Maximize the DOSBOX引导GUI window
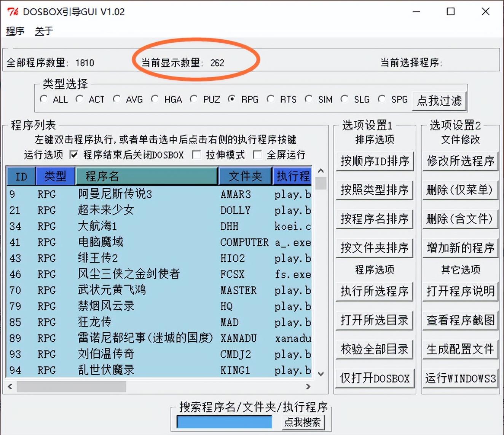Screen dimensions: 504x435 point(451,12)
